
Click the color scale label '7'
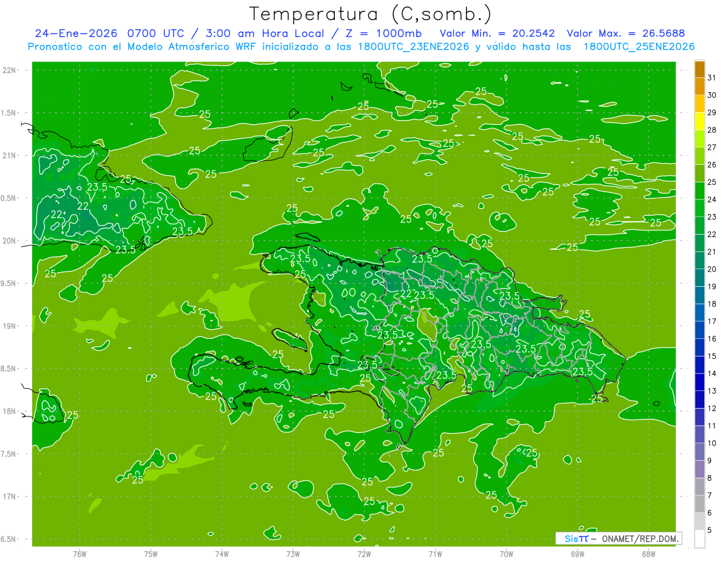tap(710, 496)
